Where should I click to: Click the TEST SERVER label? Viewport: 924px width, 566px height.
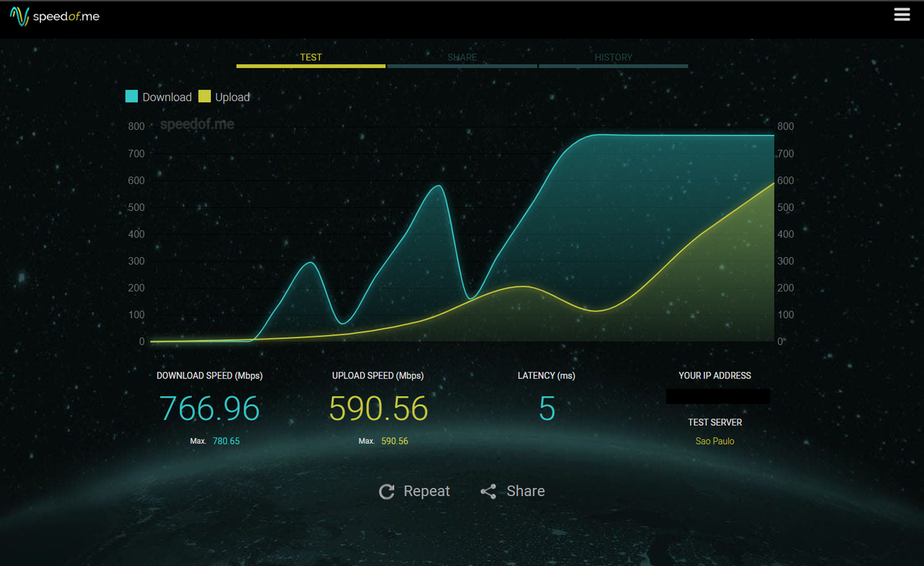tap(715, 422)
